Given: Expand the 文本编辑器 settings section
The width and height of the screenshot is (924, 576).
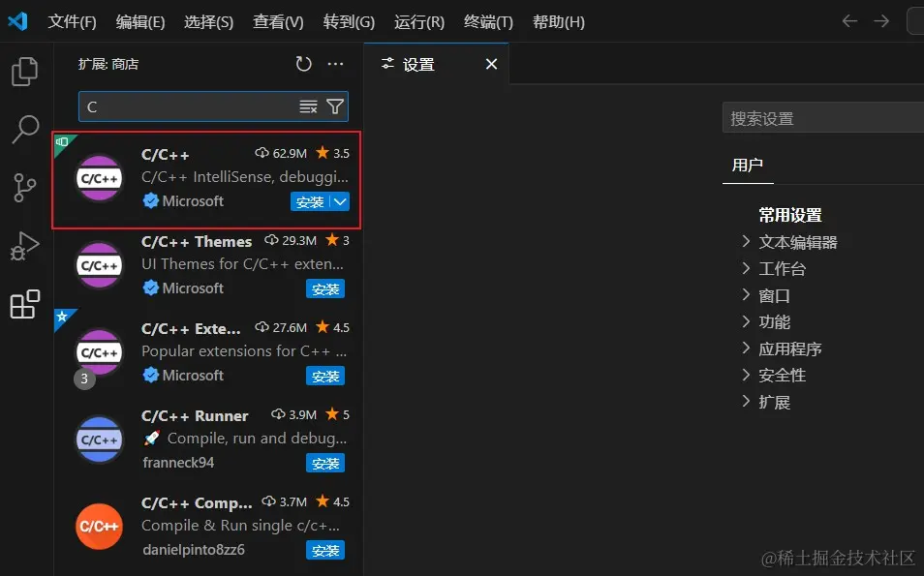Looking at the screenshot, I should [x=746, y=241].
